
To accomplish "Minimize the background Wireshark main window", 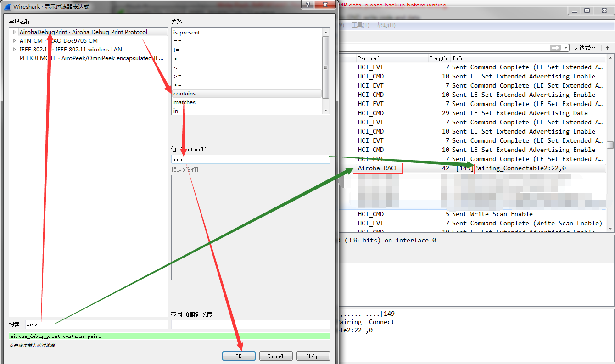I will tap(574, 11).
